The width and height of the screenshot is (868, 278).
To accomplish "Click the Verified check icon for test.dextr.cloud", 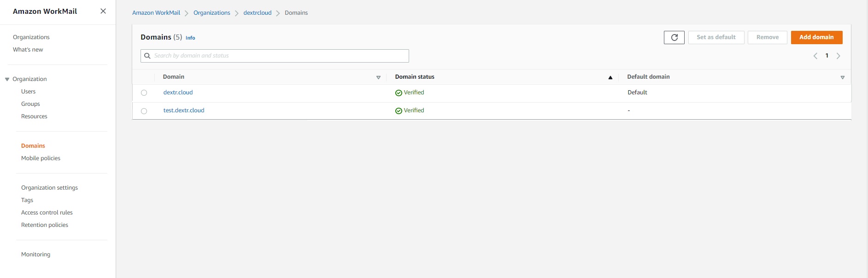I will 399,111.
